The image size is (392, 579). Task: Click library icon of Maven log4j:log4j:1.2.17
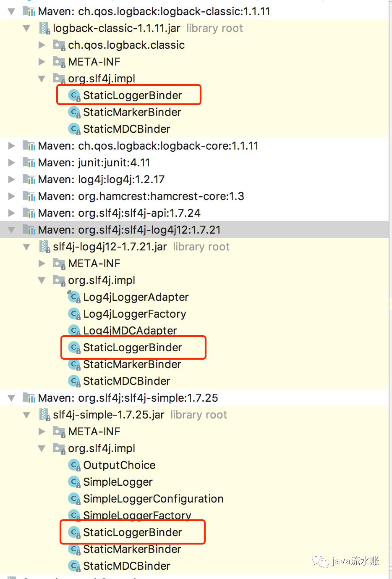29,179
